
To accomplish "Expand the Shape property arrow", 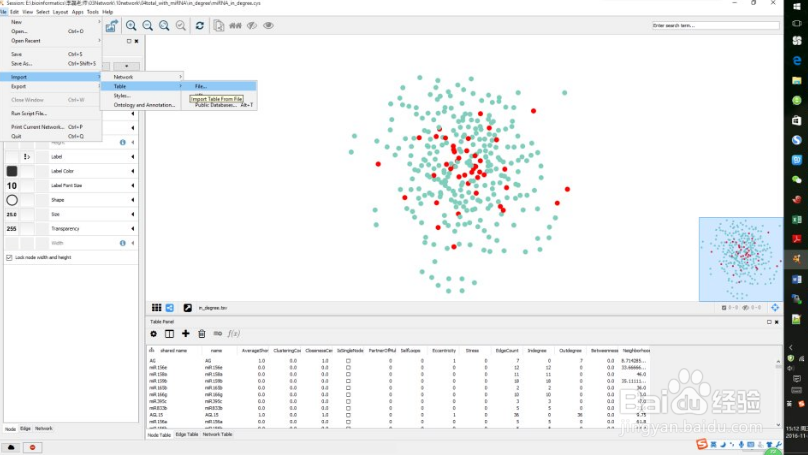I will [x=133, y=200].
